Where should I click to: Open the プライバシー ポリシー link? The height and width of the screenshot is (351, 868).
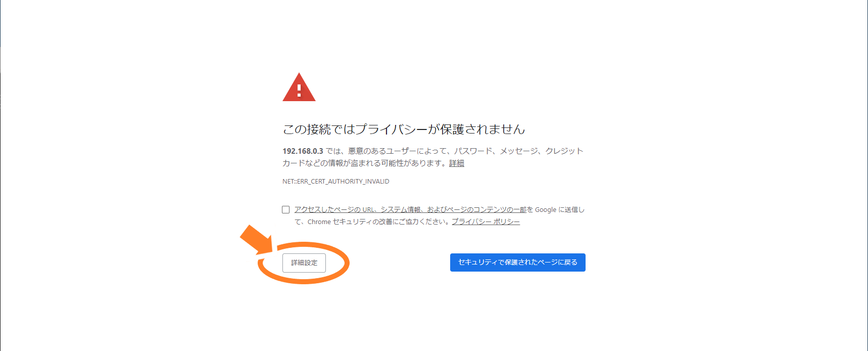(x=486, y=222)
